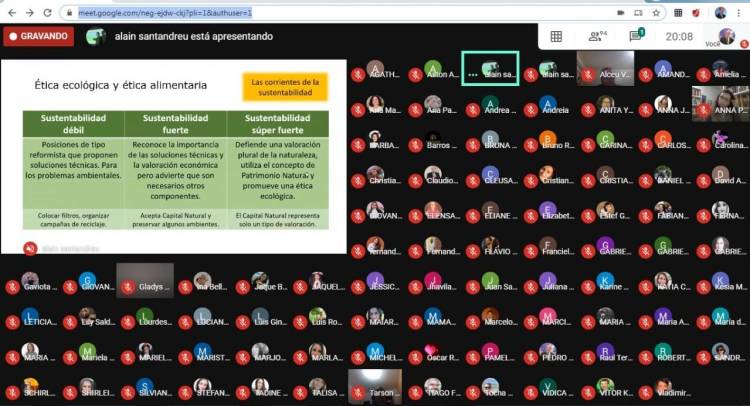
Task: Click the camera icon in the address bar
Action: click(620, 12)
